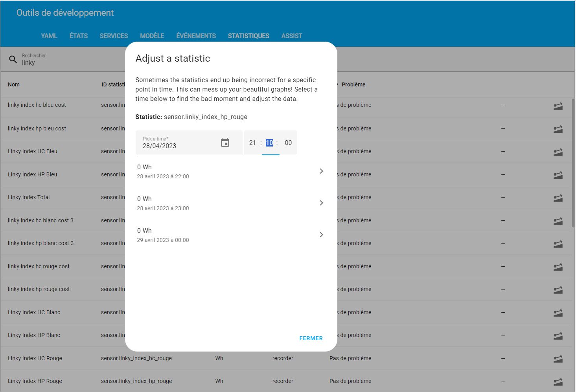Sort by the Nom column header
The image size is (576, 392).
point(14,84)
